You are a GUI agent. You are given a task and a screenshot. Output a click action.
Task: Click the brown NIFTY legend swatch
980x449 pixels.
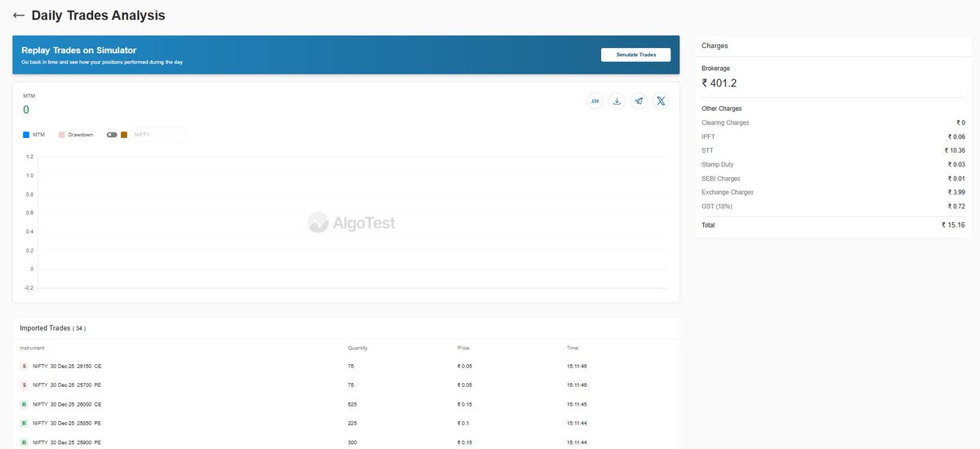click(124, 134)
